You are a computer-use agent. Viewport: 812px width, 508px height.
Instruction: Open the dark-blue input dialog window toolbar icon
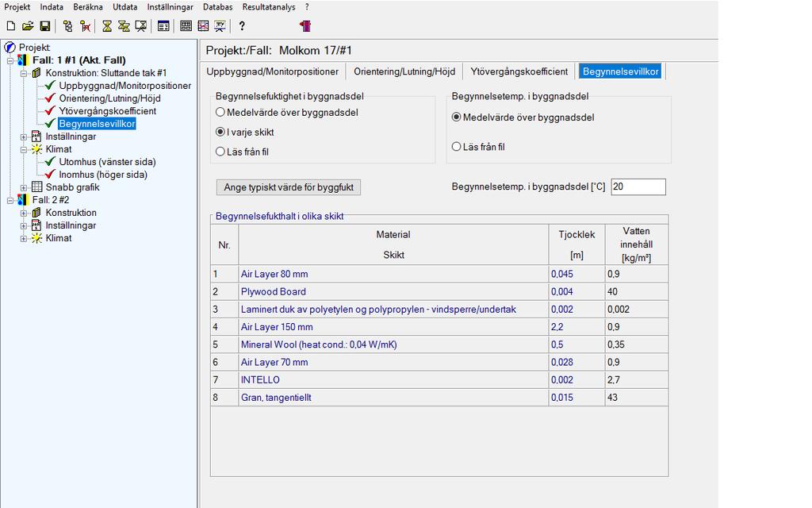163,26
